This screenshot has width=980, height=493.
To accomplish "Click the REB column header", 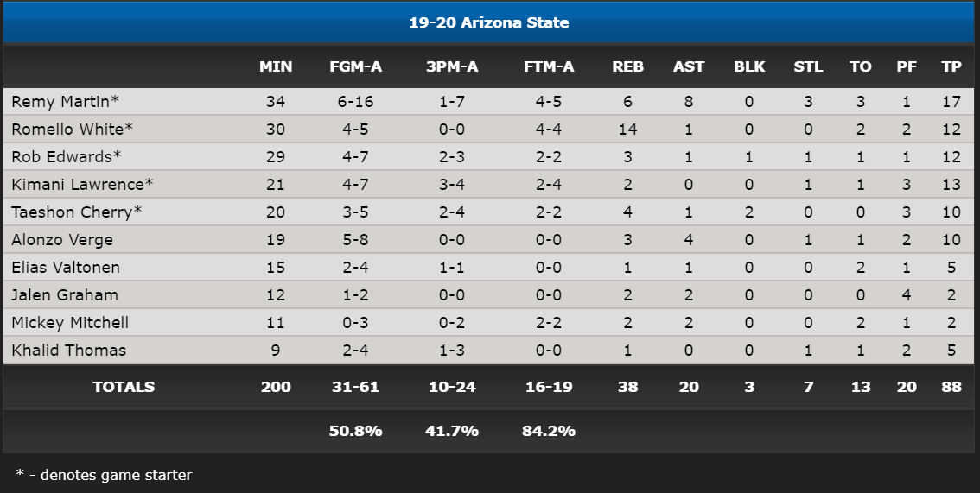I will [627, 66].
